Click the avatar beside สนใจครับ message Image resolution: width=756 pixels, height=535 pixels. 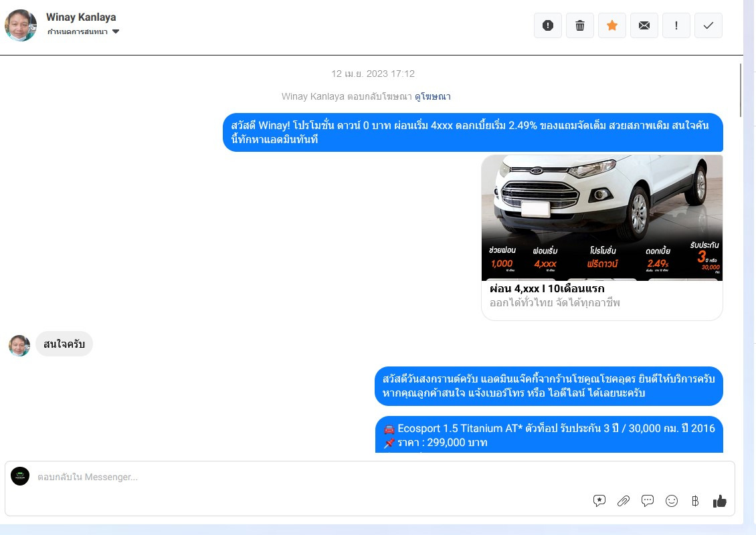pos(19,346)
